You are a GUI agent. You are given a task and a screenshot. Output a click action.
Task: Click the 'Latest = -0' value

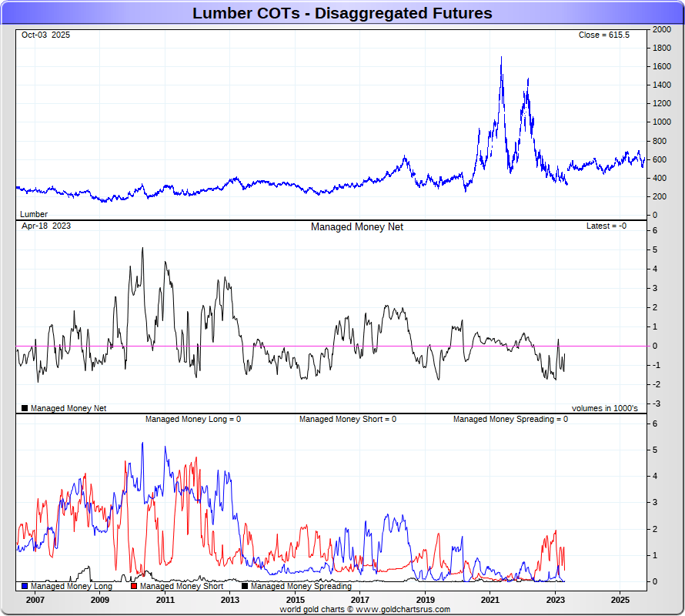[606, 226]
